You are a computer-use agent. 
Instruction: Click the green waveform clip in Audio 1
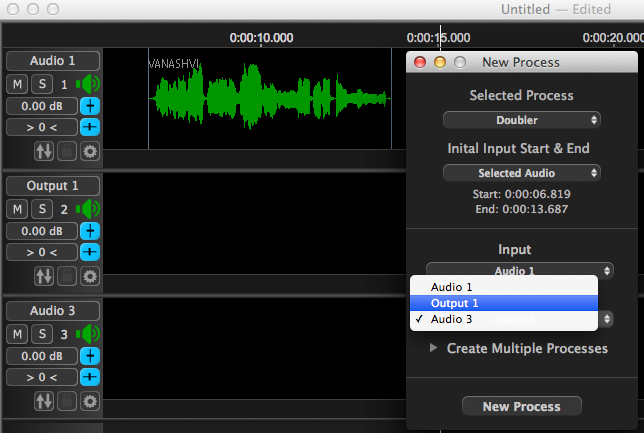click(x=268, y=98)
